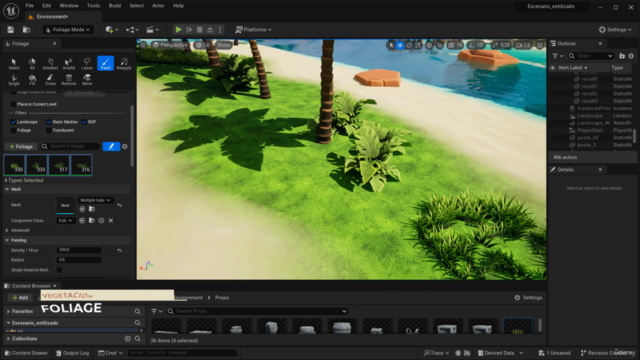Open the Edit menu

coord(47,6)
